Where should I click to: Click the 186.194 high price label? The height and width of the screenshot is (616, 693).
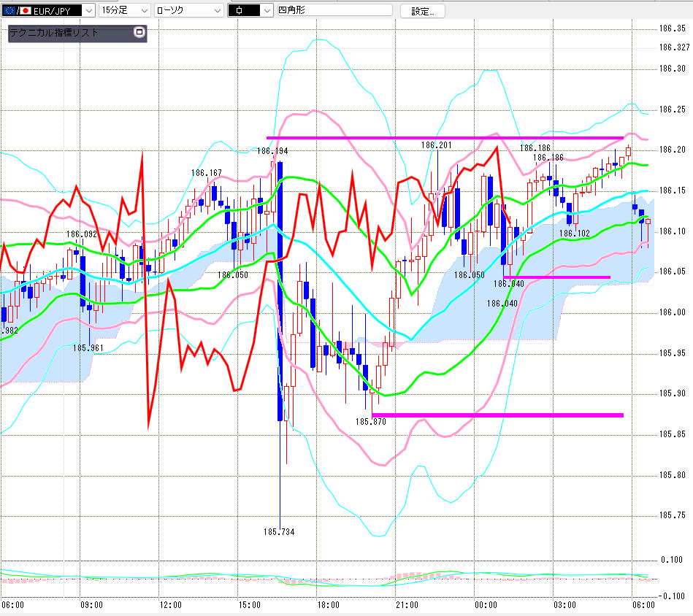[x=272, y=151]
